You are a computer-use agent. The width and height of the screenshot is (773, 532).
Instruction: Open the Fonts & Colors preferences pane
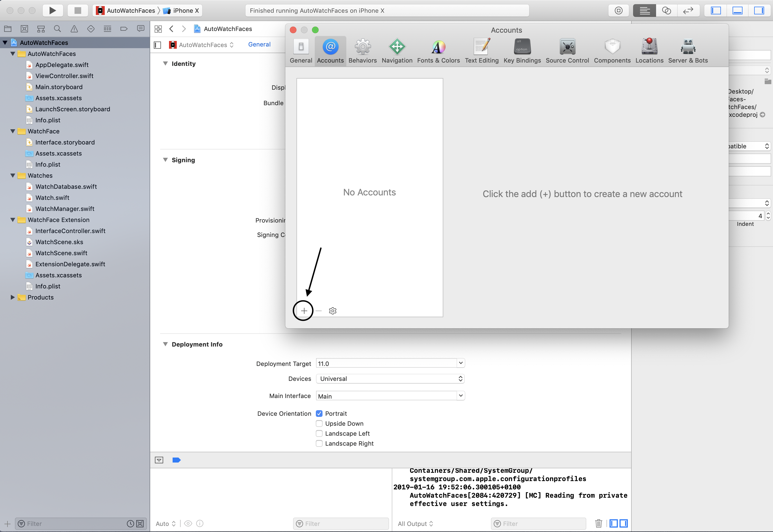coord(438,51)
